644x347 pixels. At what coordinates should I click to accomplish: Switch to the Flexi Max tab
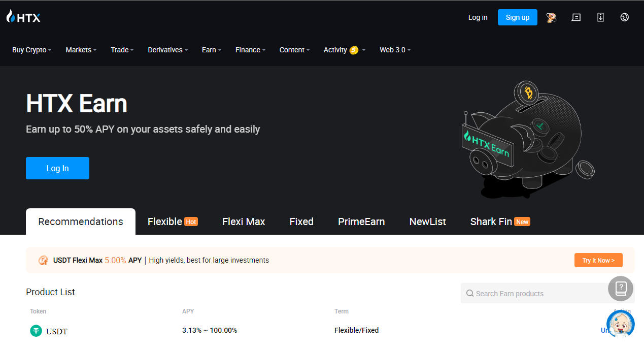(x=244, y=222)
